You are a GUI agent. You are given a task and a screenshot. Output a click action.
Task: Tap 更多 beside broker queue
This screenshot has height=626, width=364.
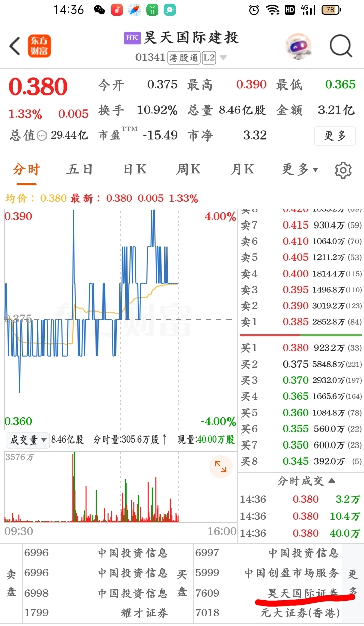[353, 583]
